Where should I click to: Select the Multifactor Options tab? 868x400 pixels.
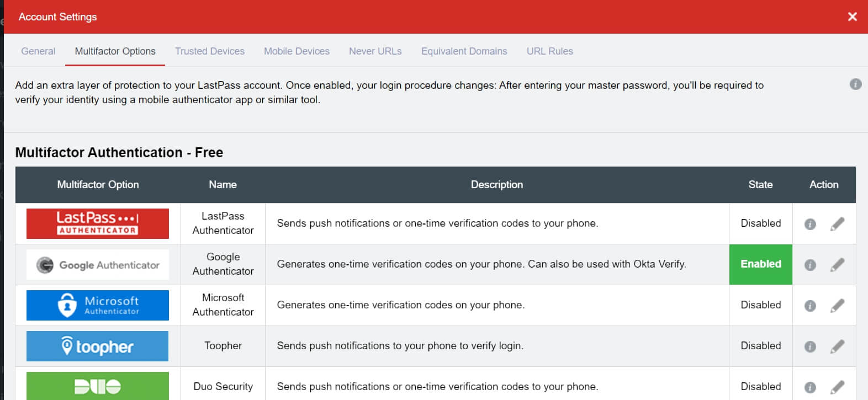pos(115,51)
